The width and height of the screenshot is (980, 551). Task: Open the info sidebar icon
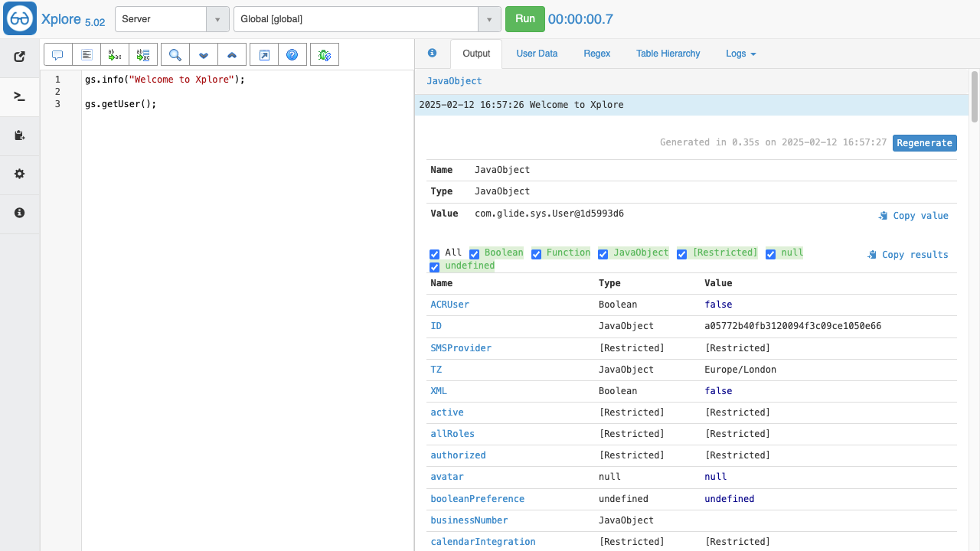[20, 214]
